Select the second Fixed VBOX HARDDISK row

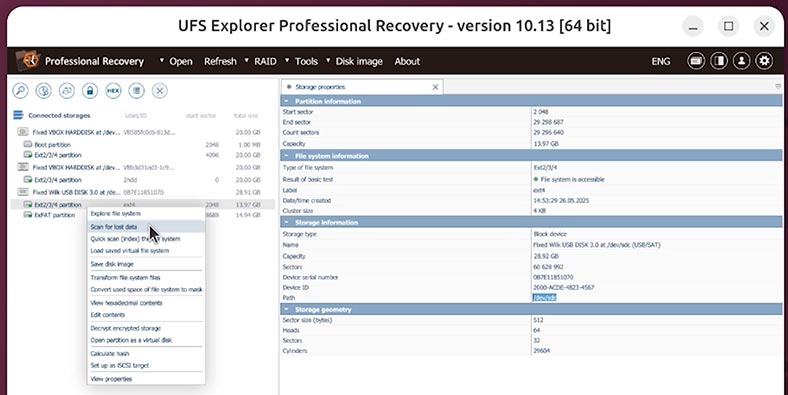143,167
